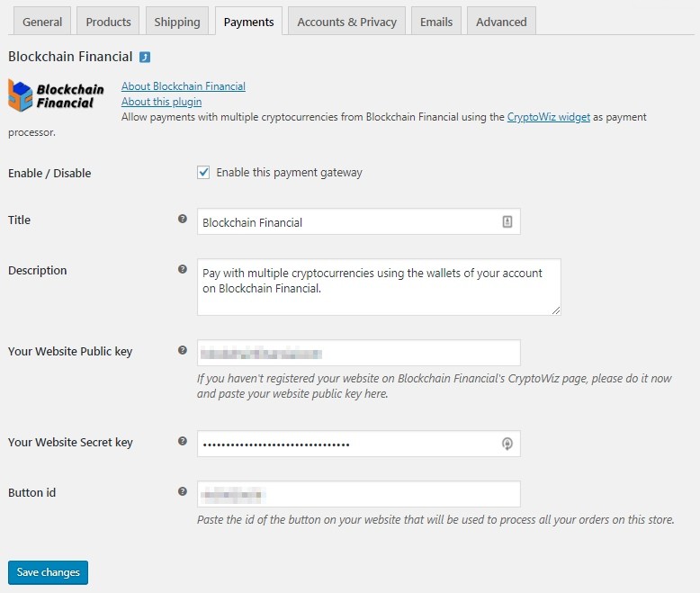The image size is (700, 593).
Task: Go to Accounts & Privacy tab
Action: 346,22
